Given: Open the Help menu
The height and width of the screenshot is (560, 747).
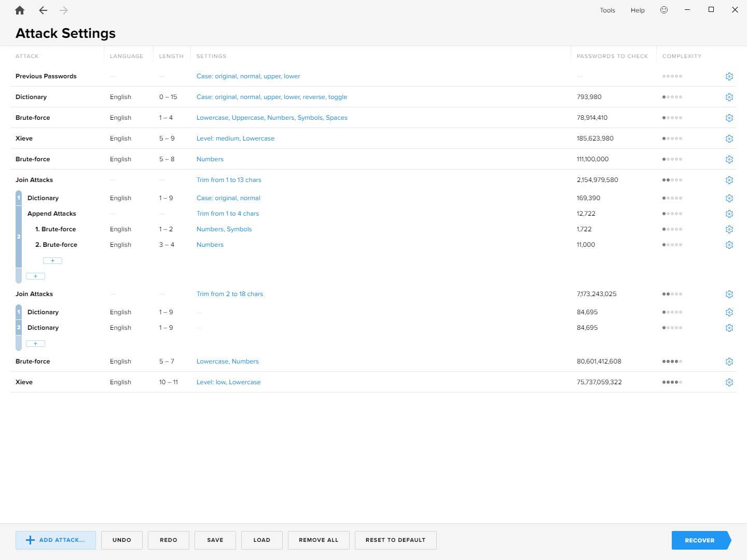Looking at the screenshot, I should [638, 10].
